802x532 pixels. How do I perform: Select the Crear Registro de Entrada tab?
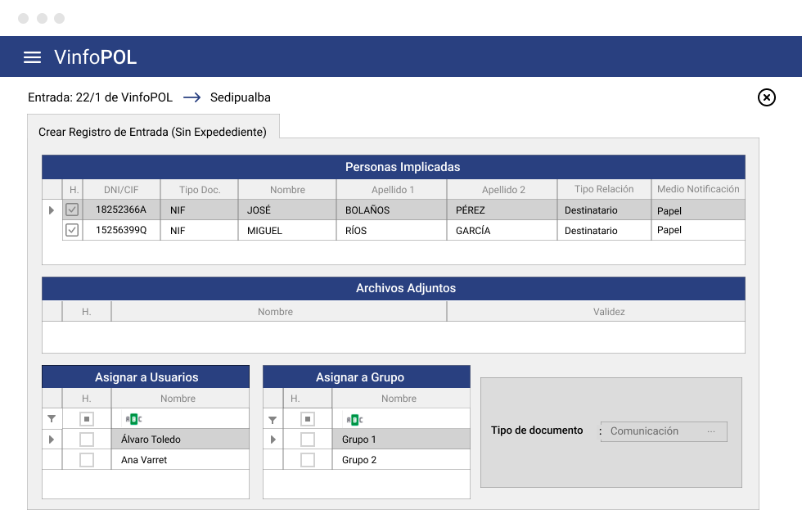(x=153, y=132)
